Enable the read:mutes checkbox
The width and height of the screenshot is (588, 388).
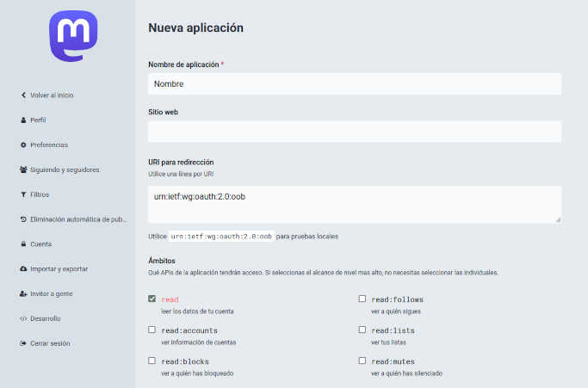(x=362, y=360)
